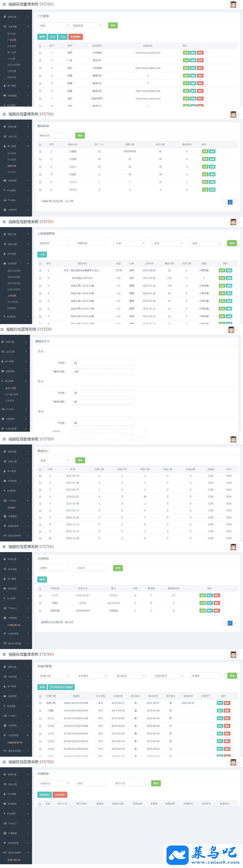The height and width of the screenshot is (868, 243).
Task: Open 充值码类型 dropdown in 充值码管理 filters
Action: point(167,676)
